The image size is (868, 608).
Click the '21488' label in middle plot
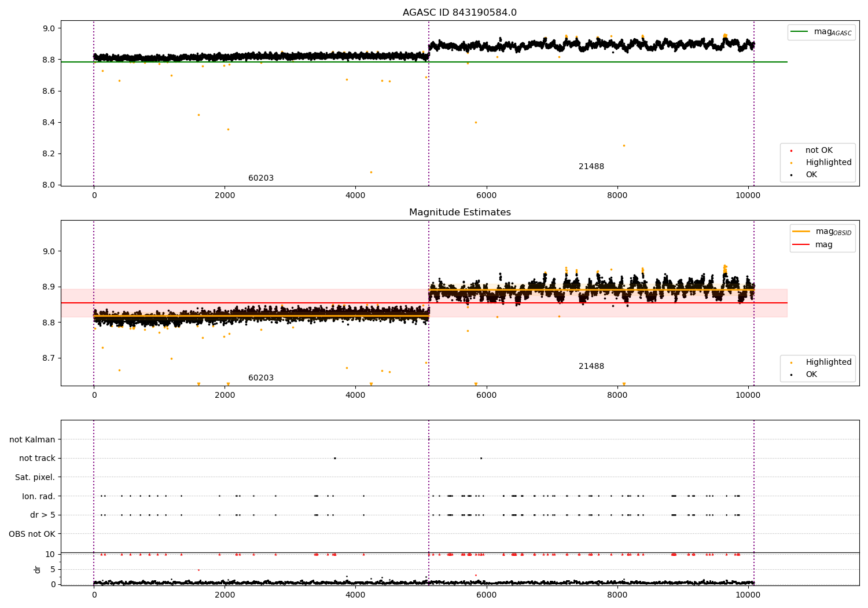click(591, 367)
